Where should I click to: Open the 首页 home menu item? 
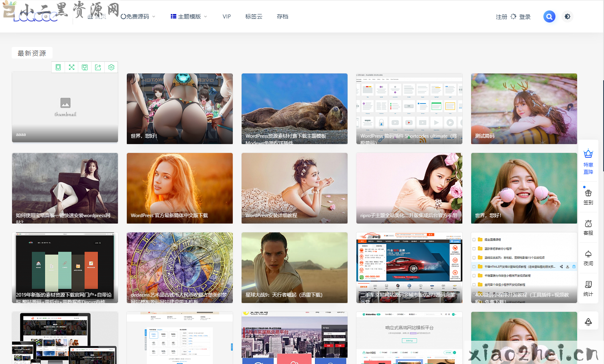coord(97,16)
